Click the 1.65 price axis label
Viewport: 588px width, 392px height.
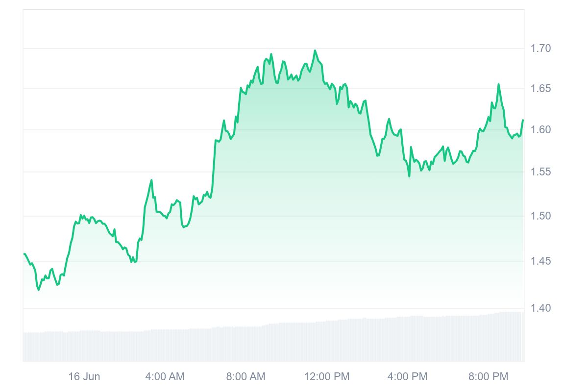(x=541, y=89)
